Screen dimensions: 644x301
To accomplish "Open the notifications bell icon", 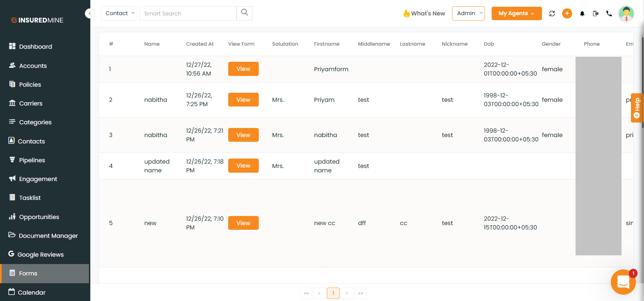I will click(582, 13).
